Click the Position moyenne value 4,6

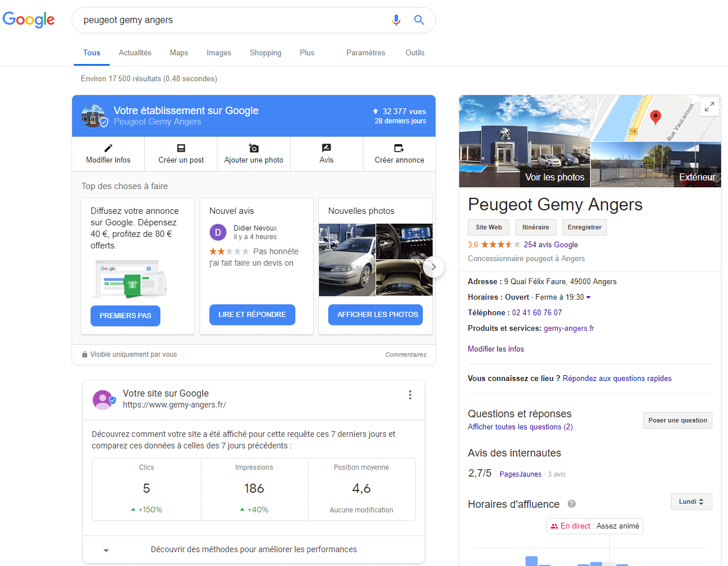pyautogui.click(x=362, y=488)
